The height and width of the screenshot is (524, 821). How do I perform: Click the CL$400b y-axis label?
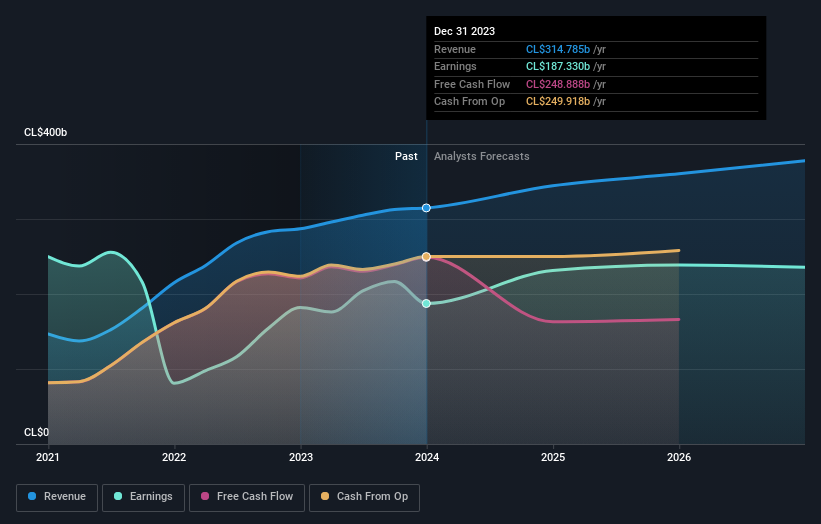pos(46,132)
